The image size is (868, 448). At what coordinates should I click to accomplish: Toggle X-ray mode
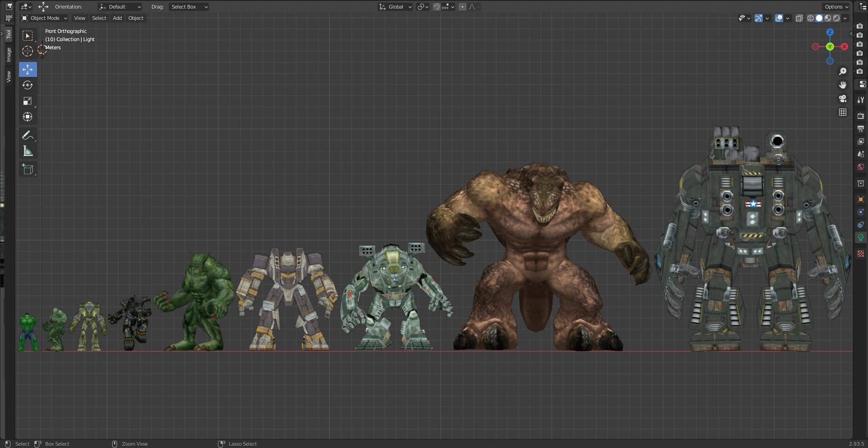pyautogui.click(x=799, y=19)
